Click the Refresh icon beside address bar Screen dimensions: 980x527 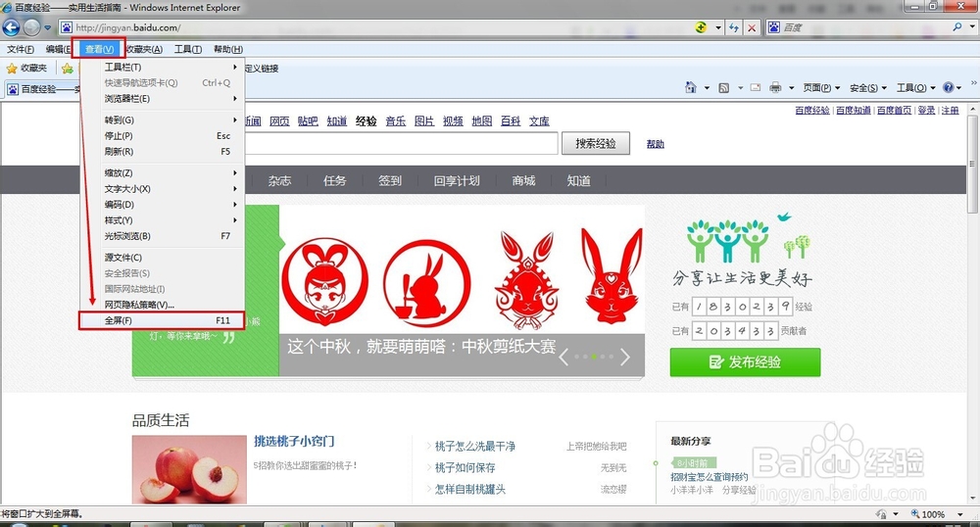click(x=734, y=27)
